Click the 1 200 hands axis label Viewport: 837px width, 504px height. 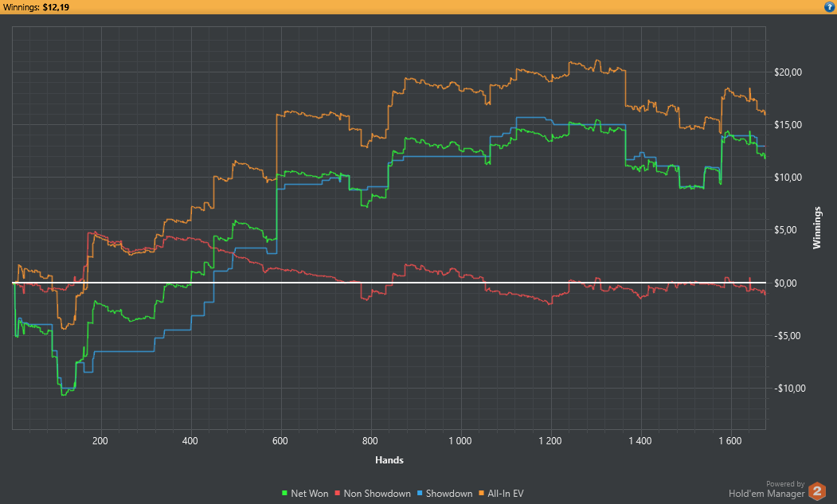pos(550,441)
